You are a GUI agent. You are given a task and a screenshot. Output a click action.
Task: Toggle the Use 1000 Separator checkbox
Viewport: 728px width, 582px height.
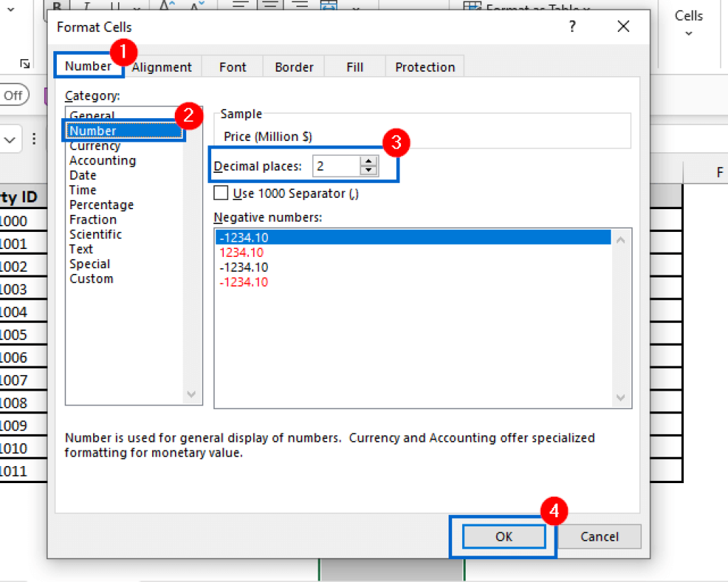[x=220, y=193]
